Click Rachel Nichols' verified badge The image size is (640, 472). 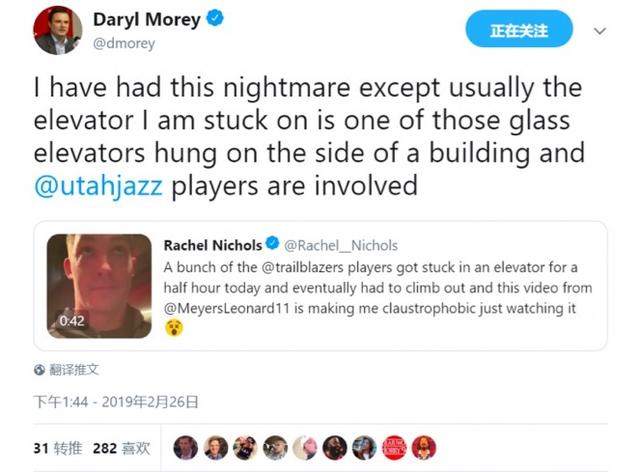coord(272,243)
